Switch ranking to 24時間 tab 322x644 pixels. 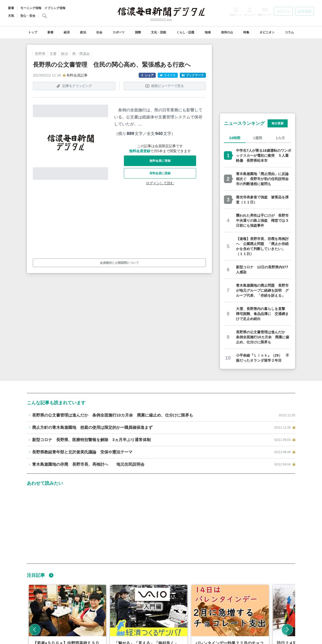pyautogui.click(x=235, y=138)
